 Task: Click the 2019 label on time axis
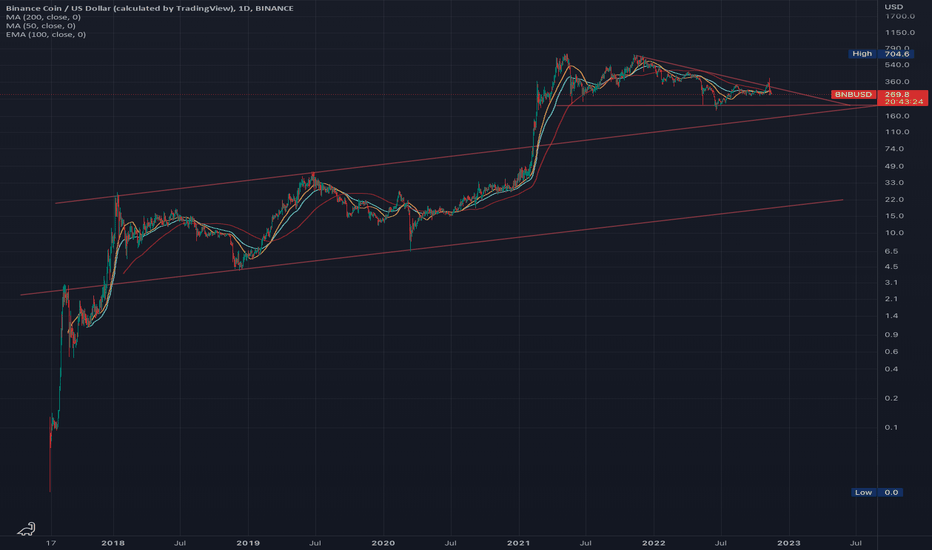(x=248, y=543)
